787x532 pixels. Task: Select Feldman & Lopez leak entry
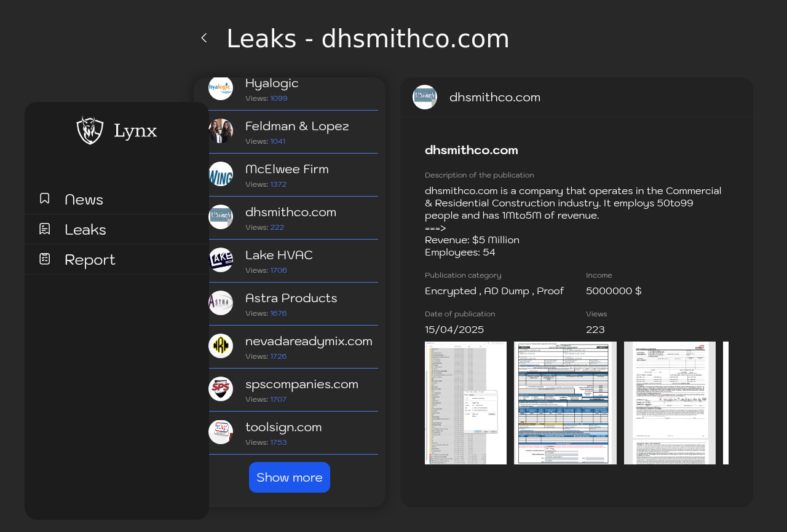[x=293, y=132]
